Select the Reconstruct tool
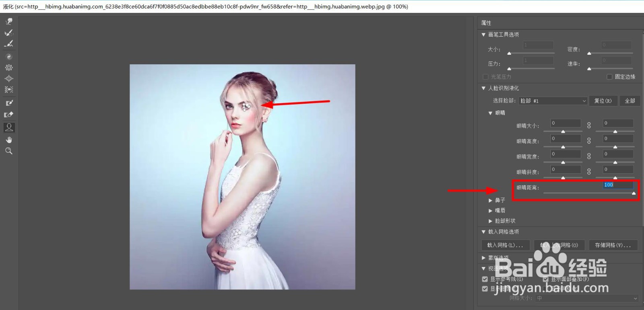 (x=9, y=33)
